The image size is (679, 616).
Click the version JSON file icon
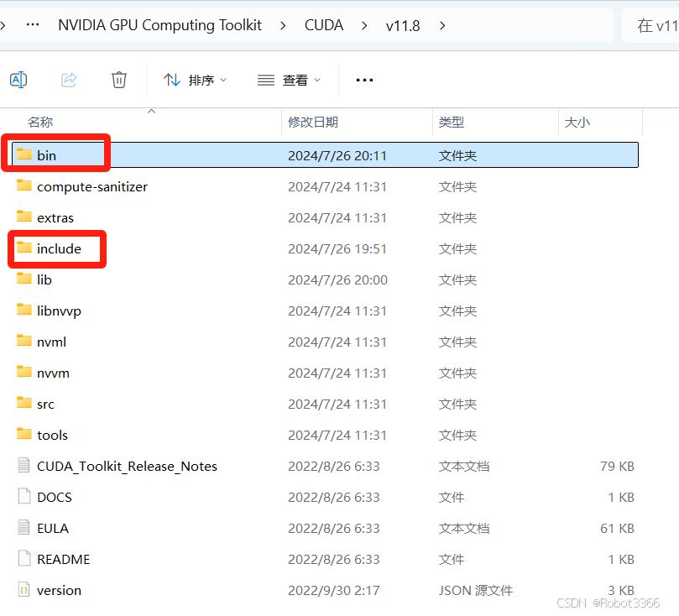click(x=24, y=589)
